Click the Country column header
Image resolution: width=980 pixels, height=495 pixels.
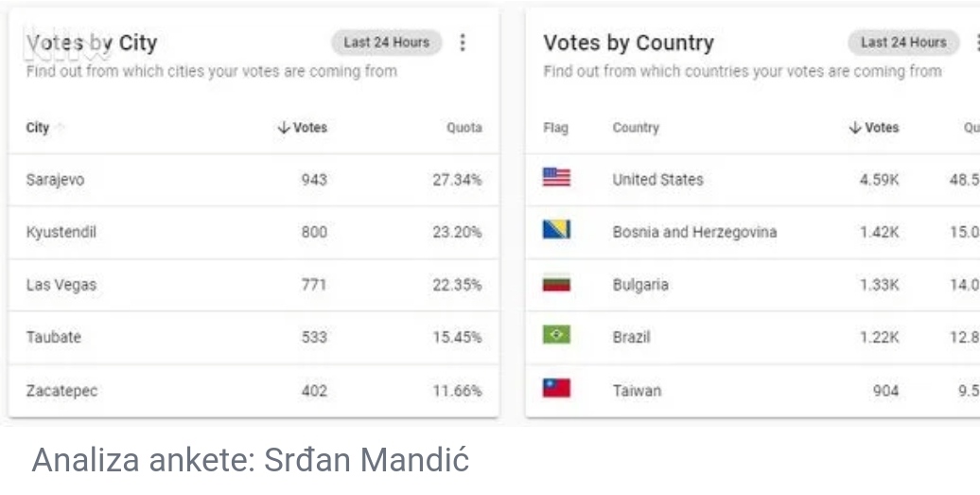pos(636,128)
